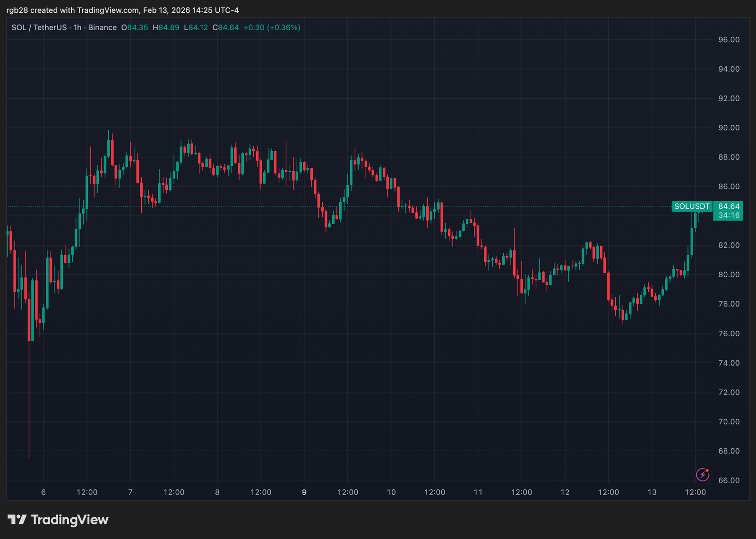Click the red notification dot on lightning icon

pos(707,471)
